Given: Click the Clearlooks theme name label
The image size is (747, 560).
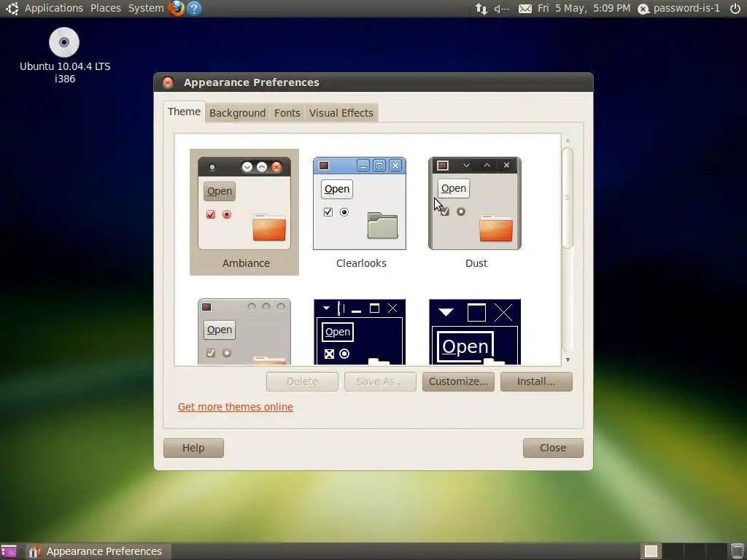Looking at the screenshot, I should (x=361, y=262).
